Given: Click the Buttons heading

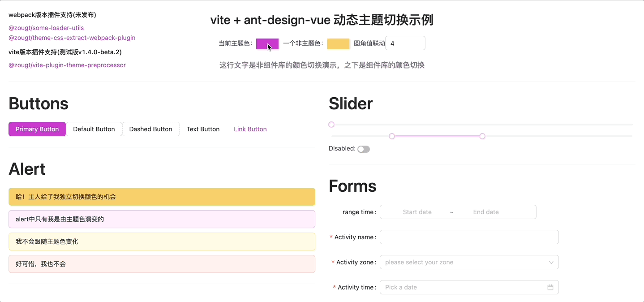Looking at the screenshot, I should pos(39,104).
